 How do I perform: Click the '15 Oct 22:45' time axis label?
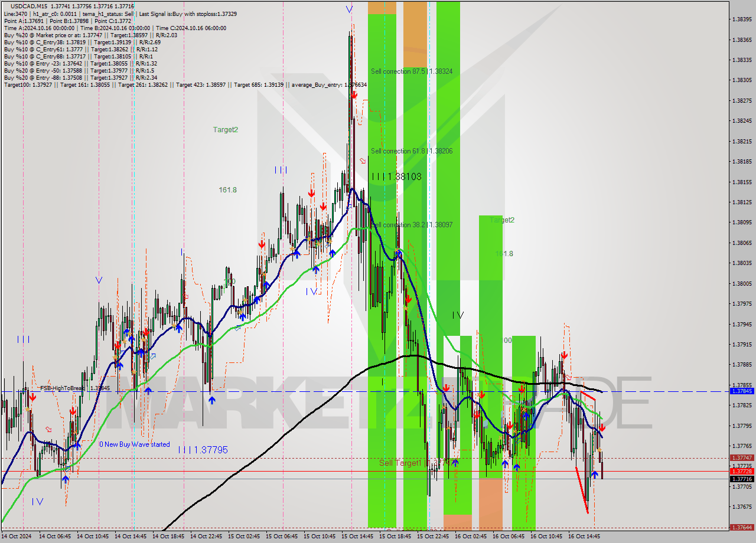click(x=433, y=537)
